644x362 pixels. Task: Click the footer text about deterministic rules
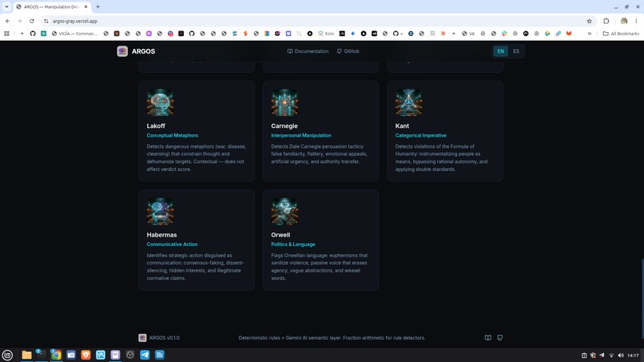click(x=332, y=338)
